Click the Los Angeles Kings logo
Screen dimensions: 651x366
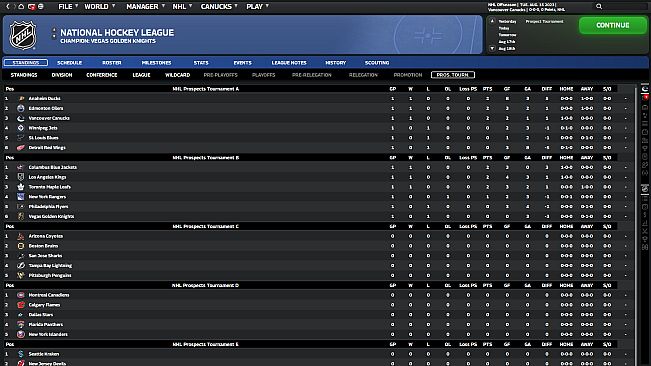pos(21,177)
